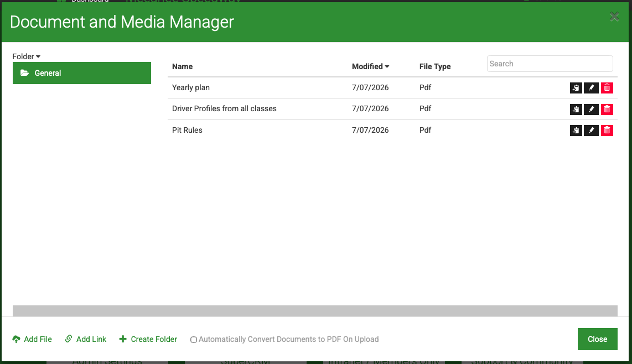This screenshot has width=632, height=364.
Task: Edit the Yearly plan file
Action: (591, 88)
